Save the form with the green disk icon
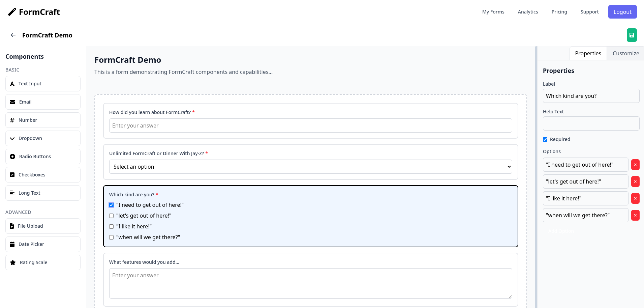This screenshot has height=308, width=644. point(632,35)
